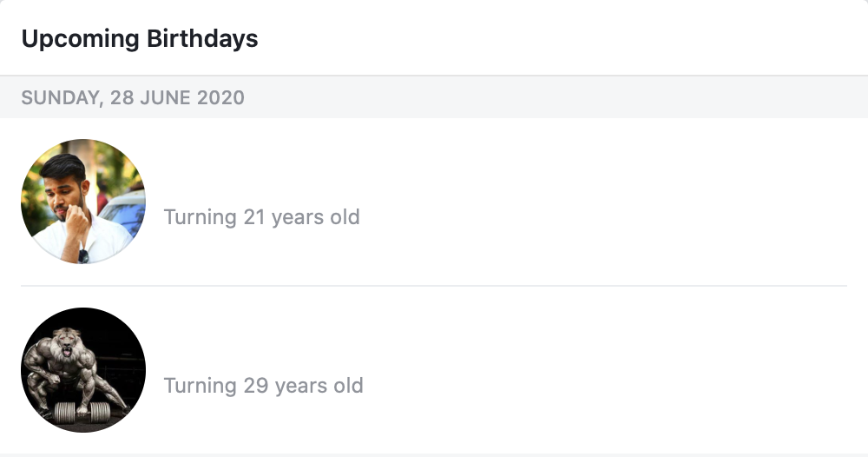The width and height of the screenshot is (868, 457).
Task: Click the word "Upcoming" in the panel title
Action: (x=80, y=39)
